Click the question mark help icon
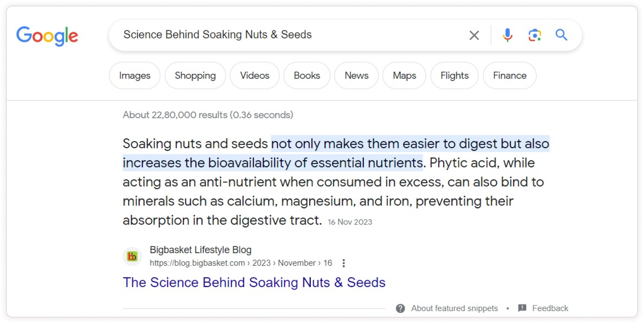 click(x=400, y=308)
